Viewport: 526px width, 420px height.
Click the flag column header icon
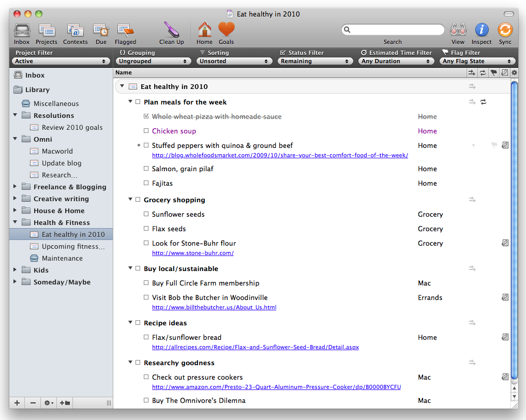click(x=493, y=72)
